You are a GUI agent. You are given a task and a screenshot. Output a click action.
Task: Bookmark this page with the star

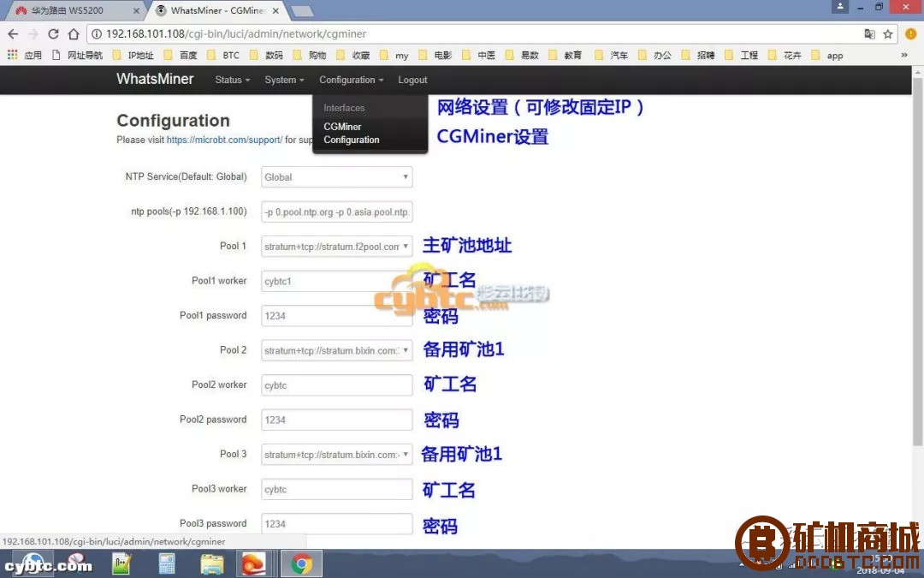click(x=888, y=34)
